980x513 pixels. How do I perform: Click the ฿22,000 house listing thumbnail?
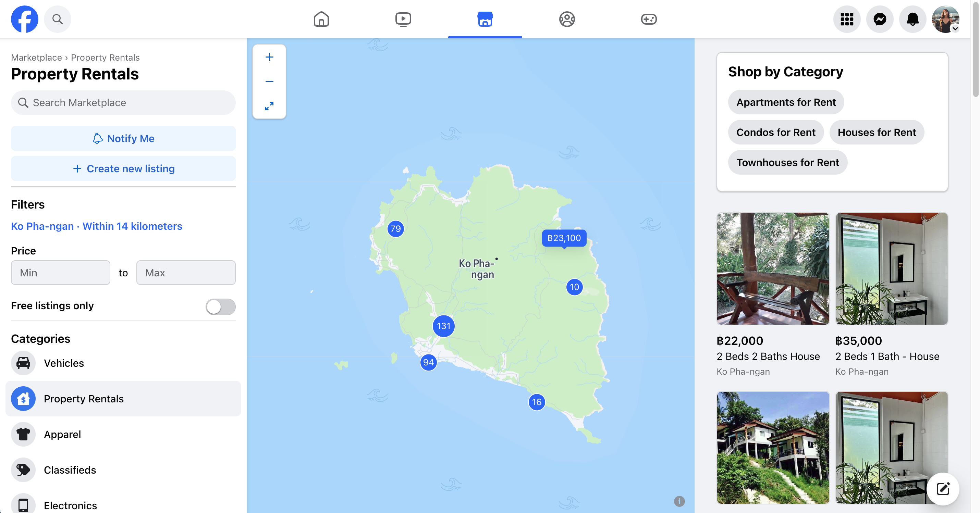click(x=773, y=268)
